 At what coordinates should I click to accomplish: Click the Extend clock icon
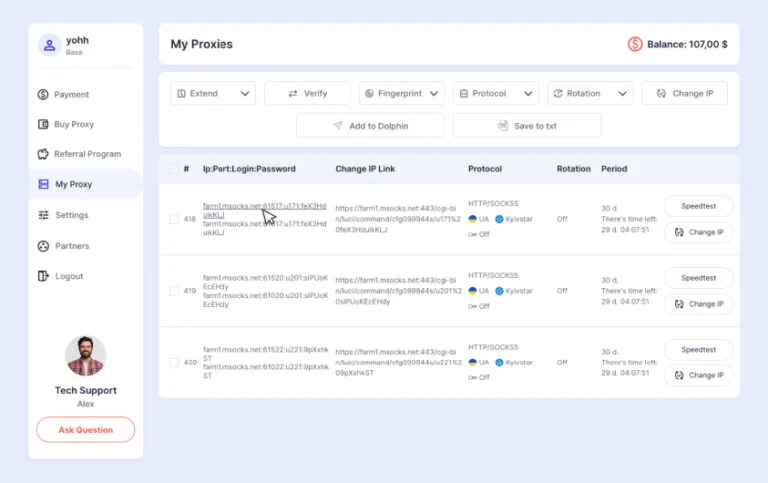click(181, 94)
